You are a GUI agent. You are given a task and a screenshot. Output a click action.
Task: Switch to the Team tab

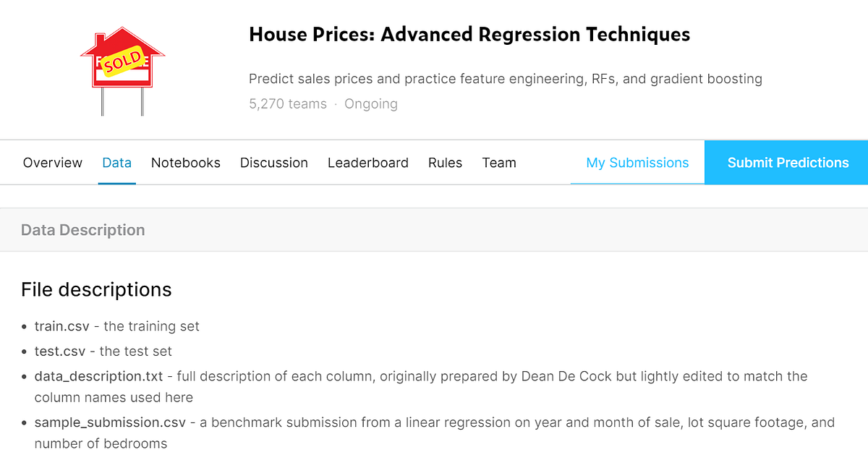tap(499, 163)
